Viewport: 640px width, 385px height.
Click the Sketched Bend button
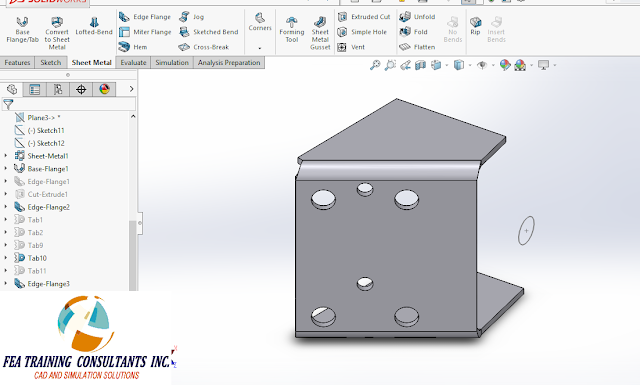tap(208, 32)
